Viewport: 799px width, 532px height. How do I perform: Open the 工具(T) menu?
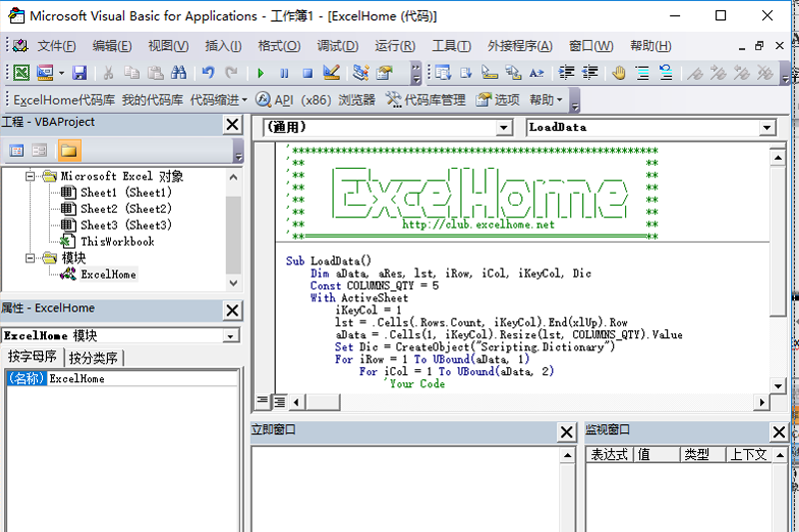click(x=451, y=46)
